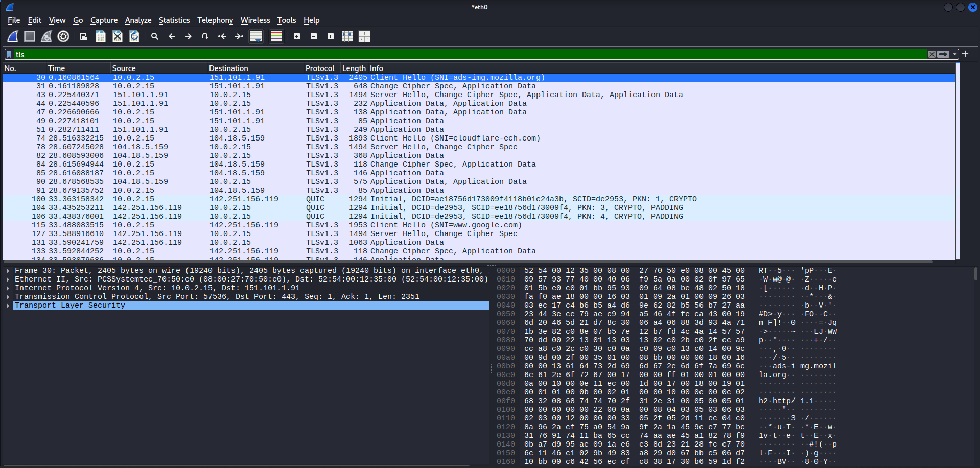Sort packets by the Info column
The width and height of the screenshot is (980, 468).
[x=662, y=68]
